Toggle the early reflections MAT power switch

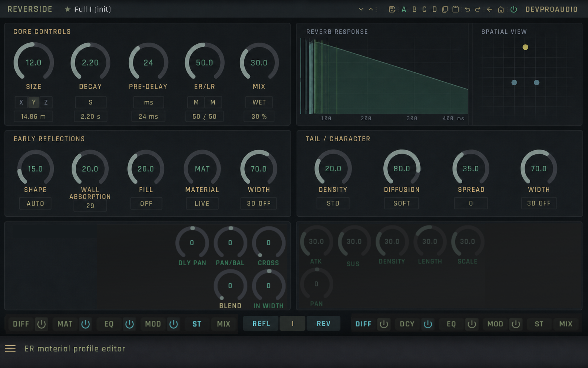86,324
